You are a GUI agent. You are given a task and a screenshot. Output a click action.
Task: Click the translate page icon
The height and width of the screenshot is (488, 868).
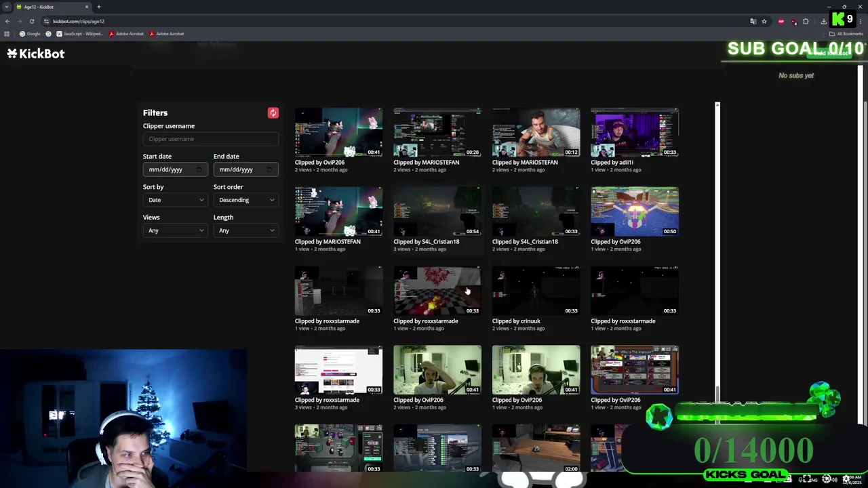tap(753, 21)
